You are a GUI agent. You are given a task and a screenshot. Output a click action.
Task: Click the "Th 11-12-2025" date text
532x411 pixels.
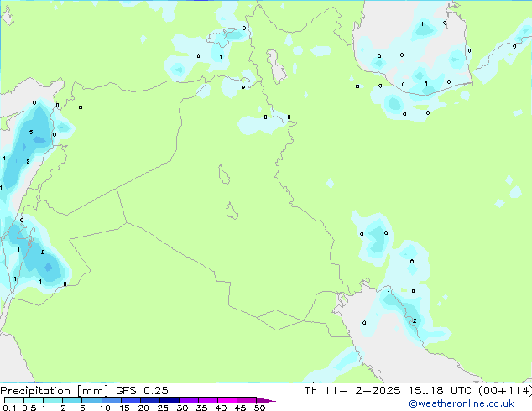coord(352,391)
